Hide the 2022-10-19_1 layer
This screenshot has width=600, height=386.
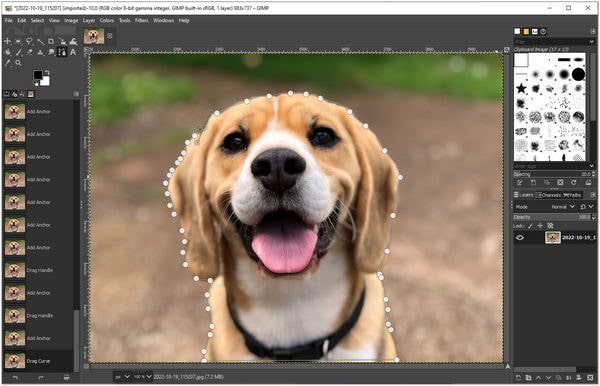pos(520,238)
